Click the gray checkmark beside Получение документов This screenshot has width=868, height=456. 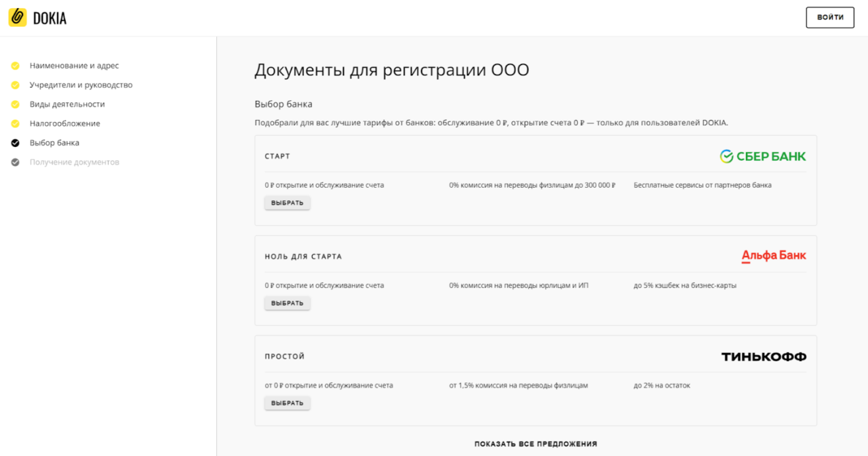[15, 162]
